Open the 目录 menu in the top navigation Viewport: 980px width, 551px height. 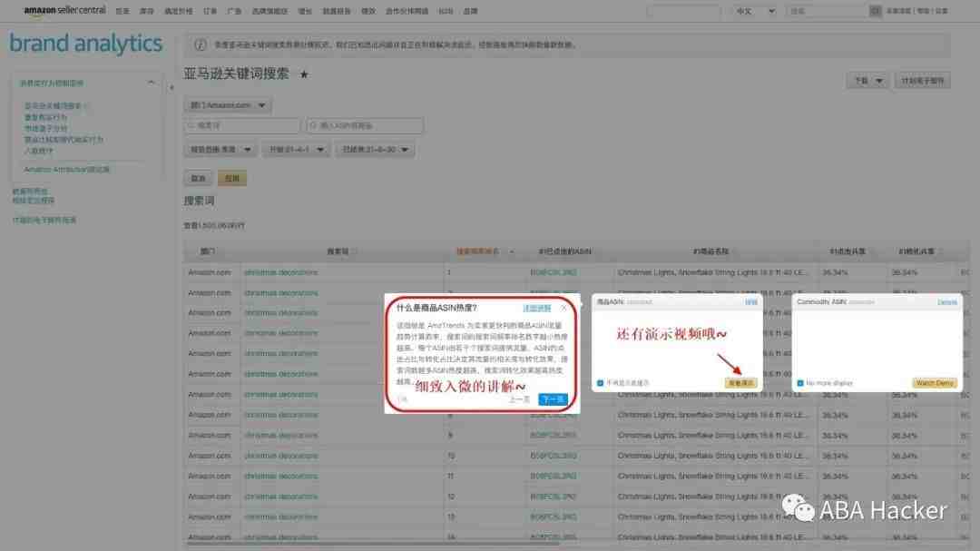pos(122,11)
